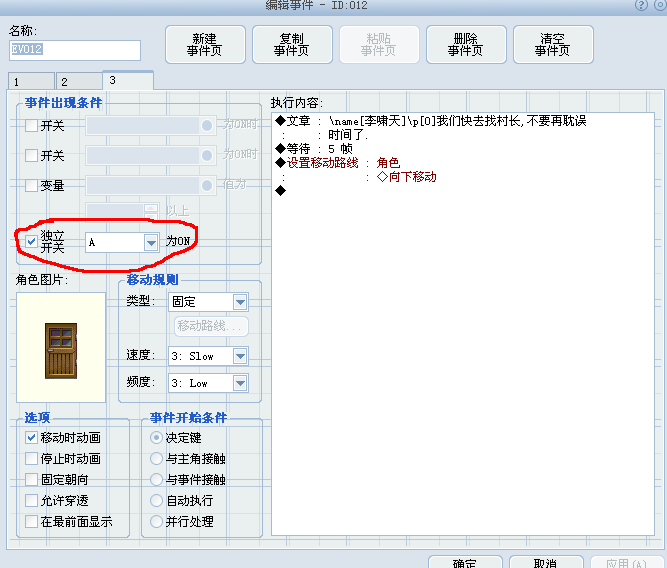Enable the 允许穿透 checkbox
This screenshot has height=568, width=667.
pos(31,500)
